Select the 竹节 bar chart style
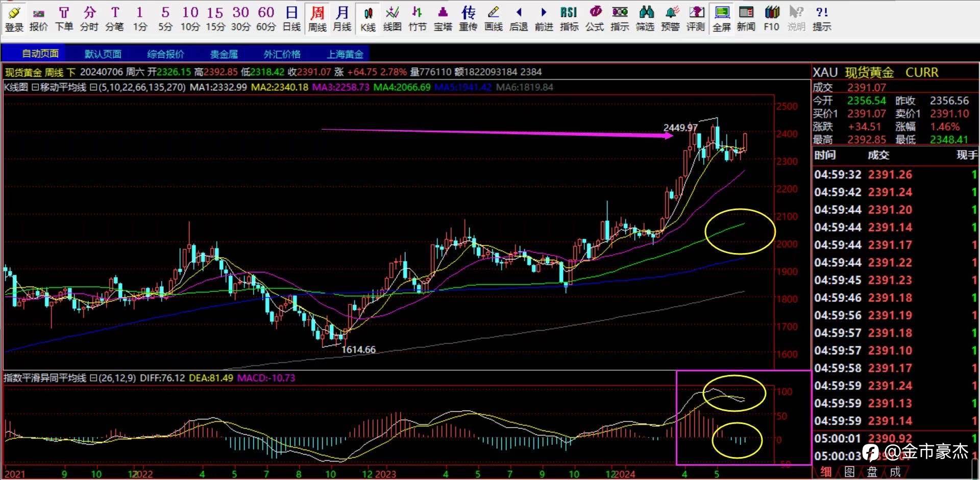This screenshot has height=480, width=980. (x=418, y=18)
